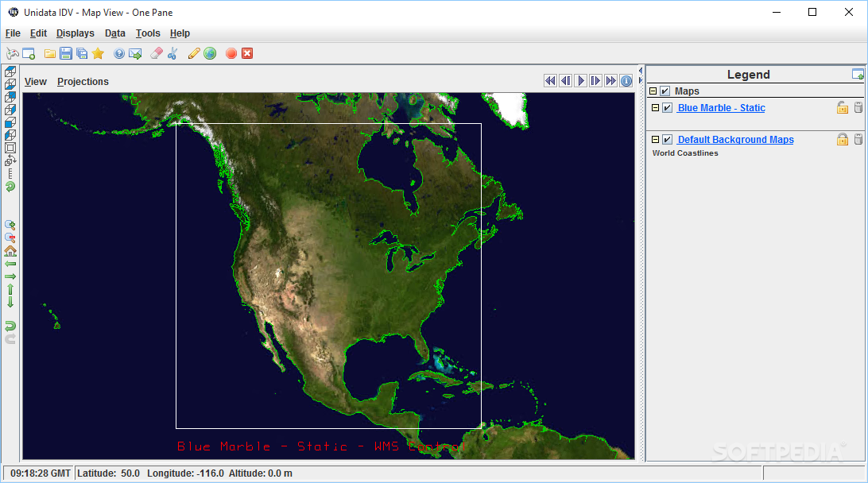Open the Data menu

coord(115,33)
